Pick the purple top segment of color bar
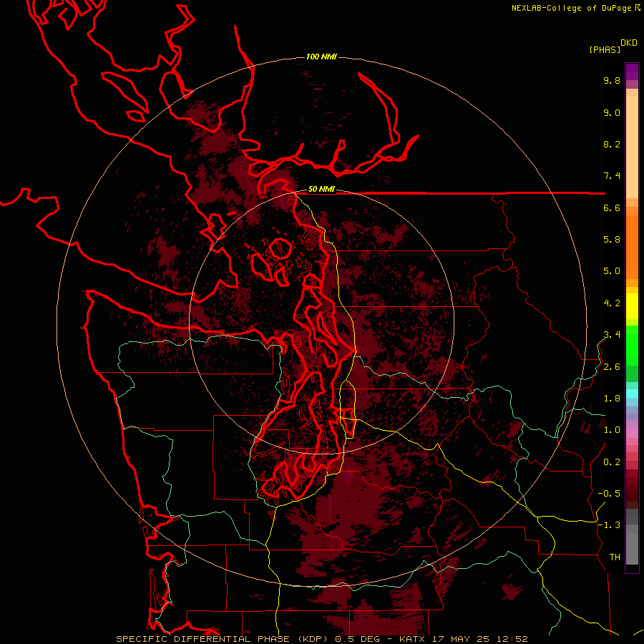 632,72
